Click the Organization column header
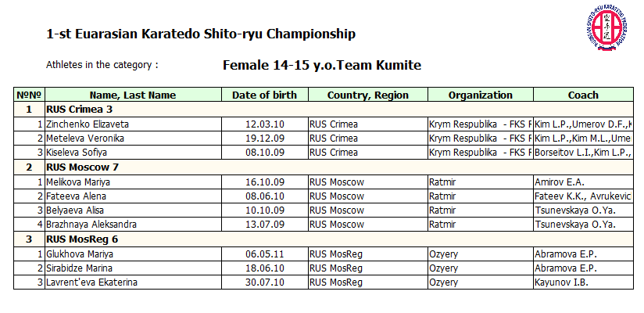644x313 pixels. coord(481,95)
